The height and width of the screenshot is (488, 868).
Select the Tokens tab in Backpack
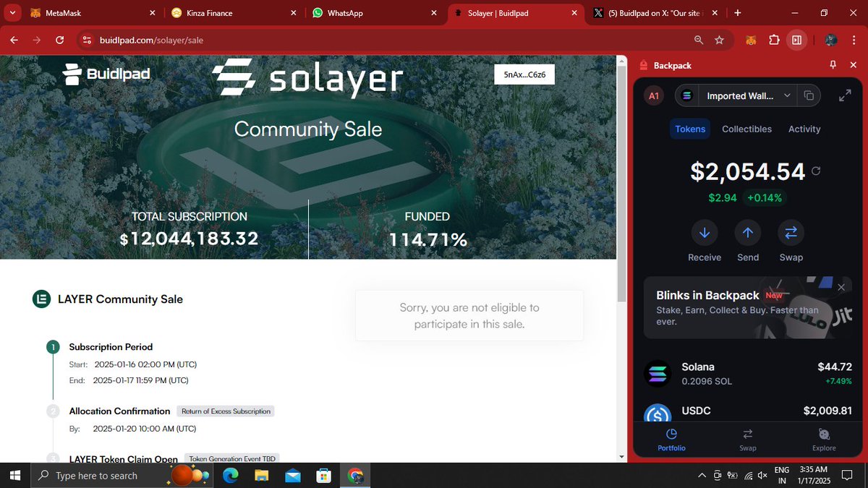[x=690, y=129]
